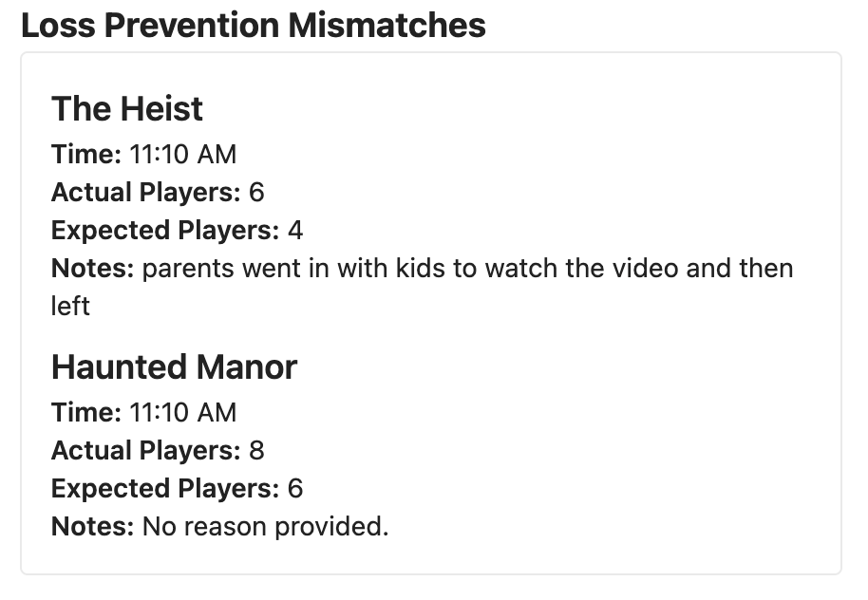Select the Haunted Manor room title
Viewport: 868px width, 600px height.
point(174,367)
